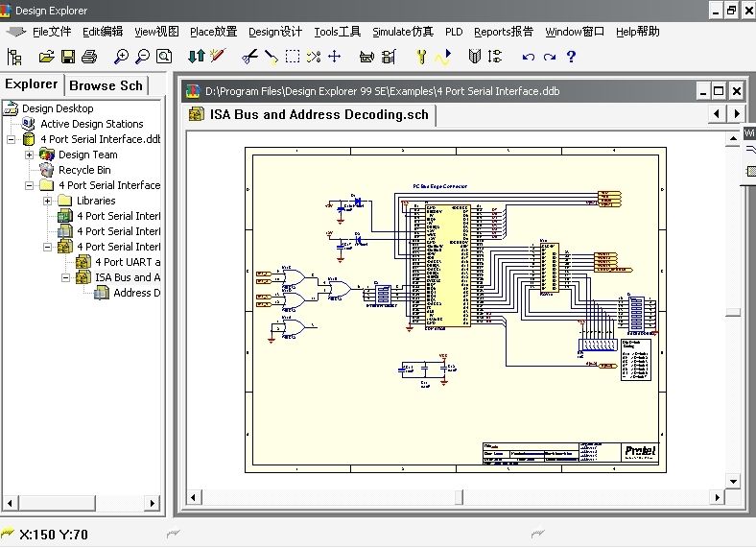Expand the Libraries folder node

coord(47,201)
